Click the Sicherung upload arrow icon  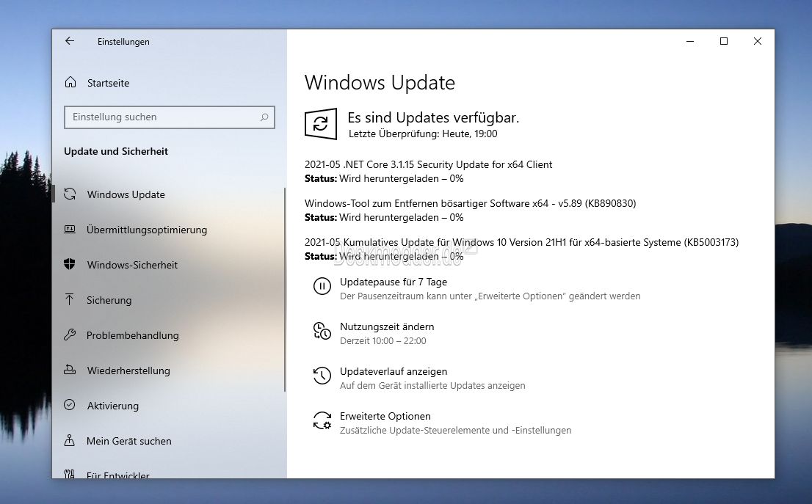point(70,299)
